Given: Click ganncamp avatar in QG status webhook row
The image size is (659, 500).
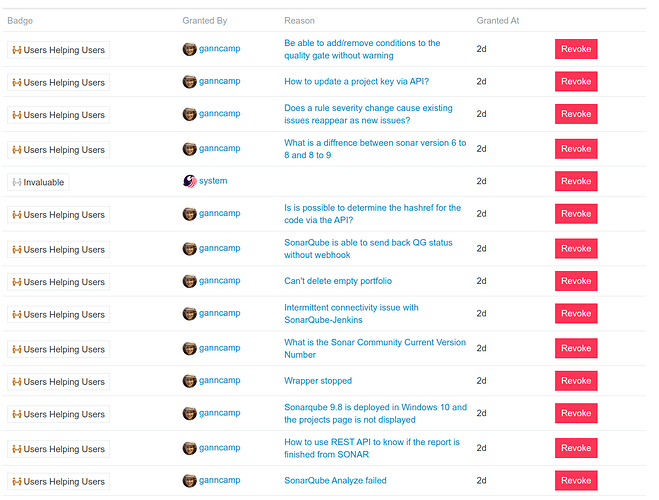Looking at the screenshot, I should coord(190,249).
